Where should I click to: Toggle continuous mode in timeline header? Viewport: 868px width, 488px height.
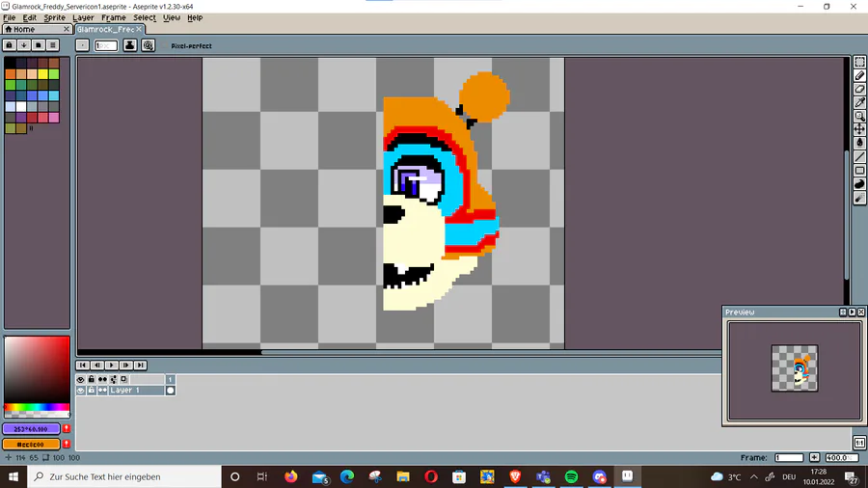pos(102,380)
